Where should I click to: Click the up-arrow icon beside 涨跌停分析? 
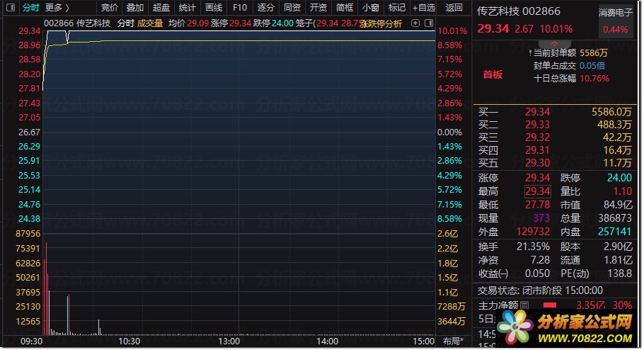point(415,23)
